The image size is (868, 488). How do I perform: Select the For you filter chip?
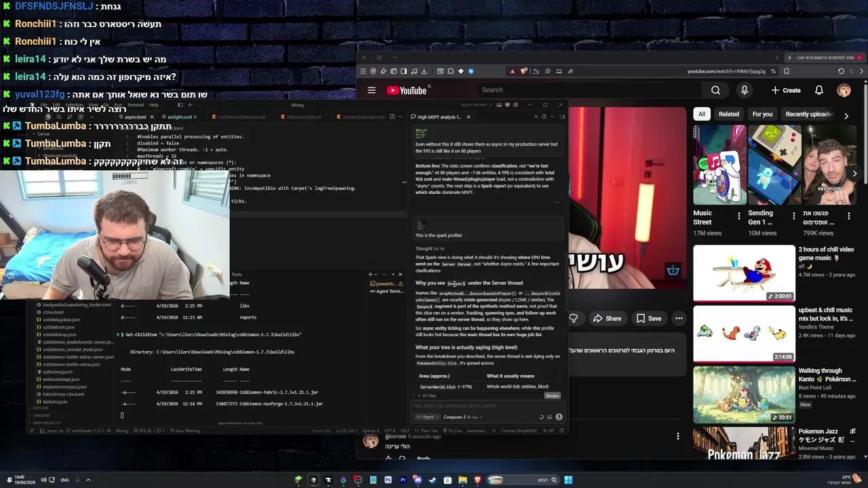coord(762,114)
